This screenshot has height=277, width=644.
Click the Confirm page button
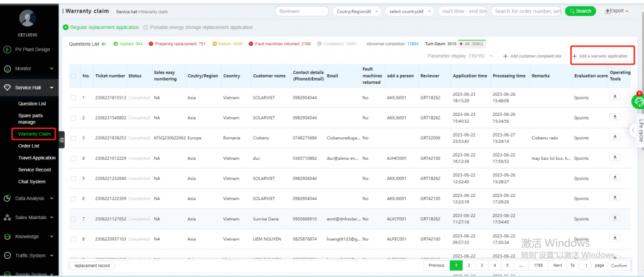click(619, 266)
